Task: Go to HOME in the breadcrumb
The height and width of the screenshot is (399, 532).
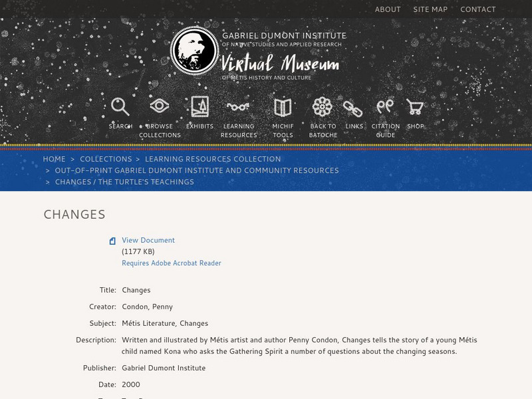Action: pos(53,159)
